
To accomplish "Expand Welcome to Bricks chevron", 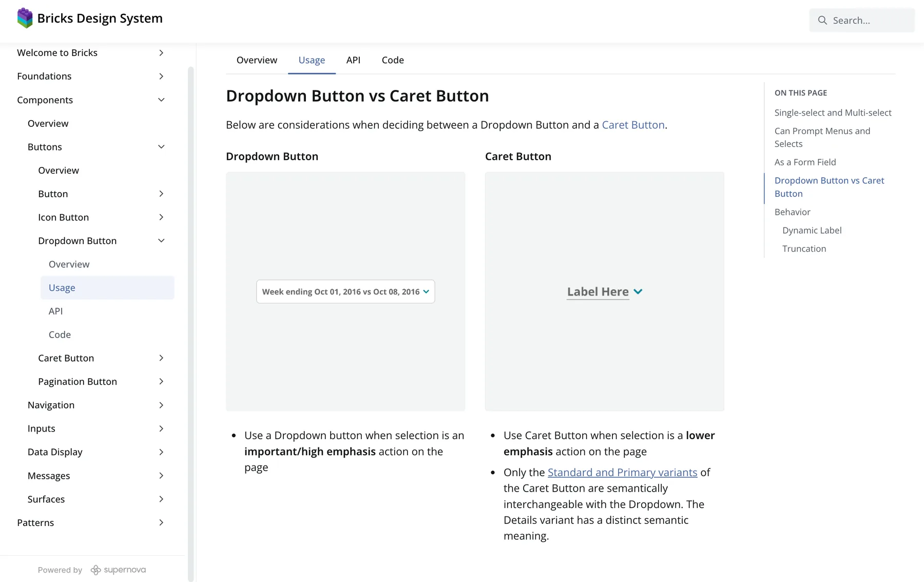I will point(161,53).
